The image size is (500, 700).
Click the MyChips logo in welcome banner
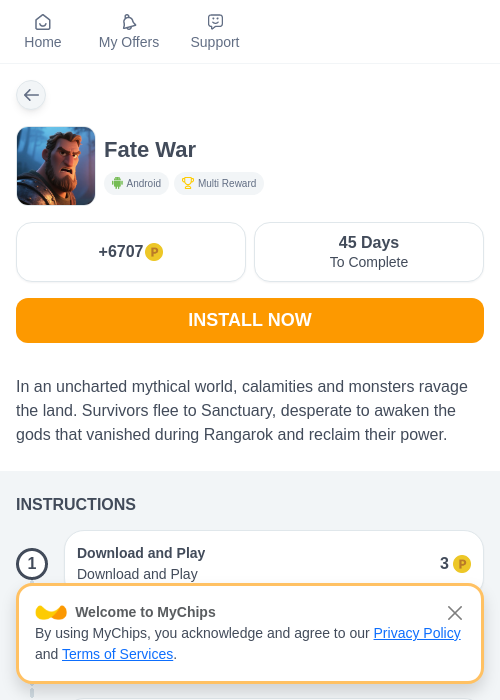[x=51, y=612]
